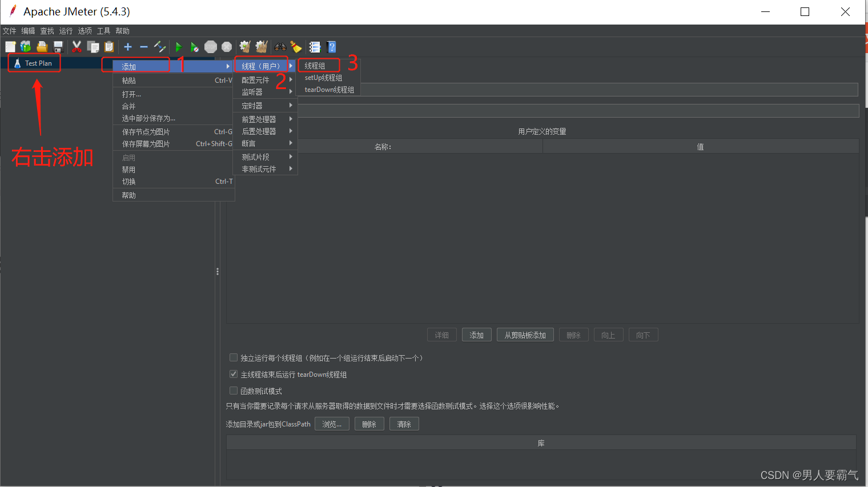Click the New test plan toolbar icon
Screen dimensions: 868x487
(x=10, y=47)
